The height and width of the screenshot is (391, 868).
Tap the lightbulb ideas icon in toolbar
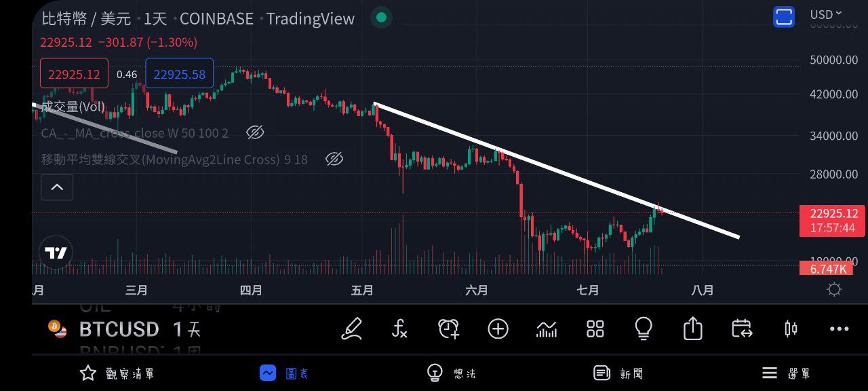click(644, 329)
